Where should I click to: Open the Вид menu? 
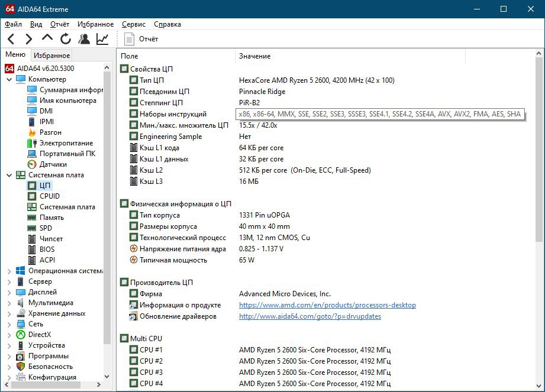pos(36,24)
